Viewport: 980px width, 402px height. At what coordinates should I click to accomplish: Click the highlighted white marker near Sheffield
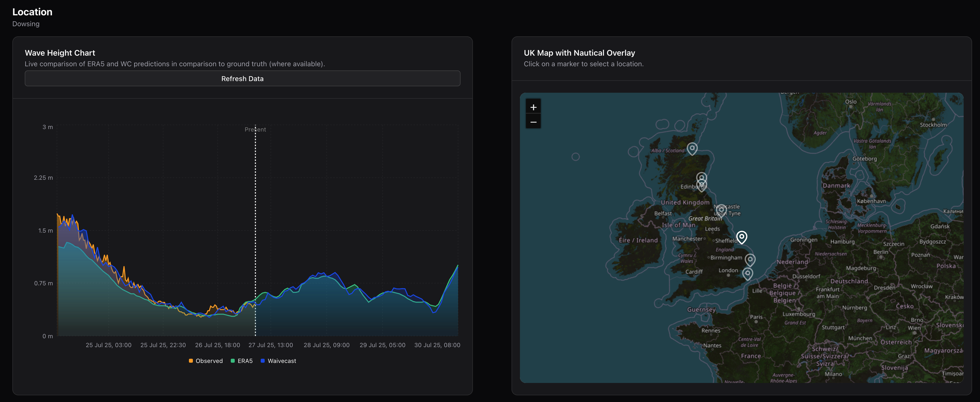pyautogui.click(x=742, y=237)
